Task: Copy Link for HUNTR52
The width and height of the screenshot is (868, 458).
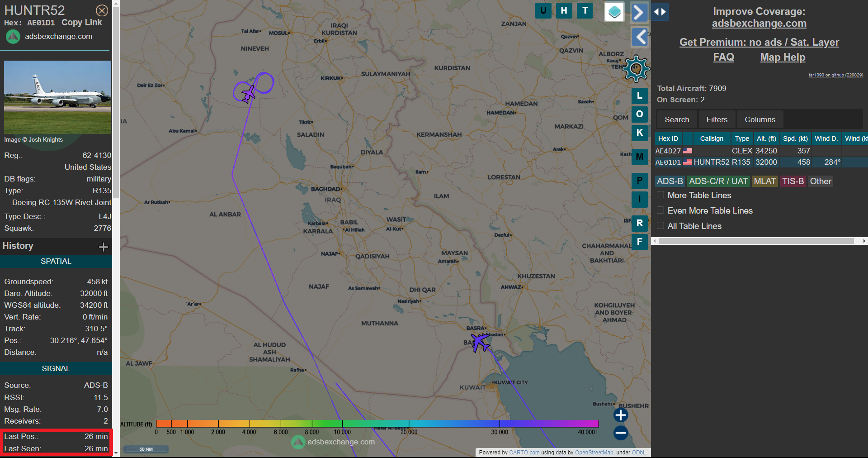Action: point(82,23)
